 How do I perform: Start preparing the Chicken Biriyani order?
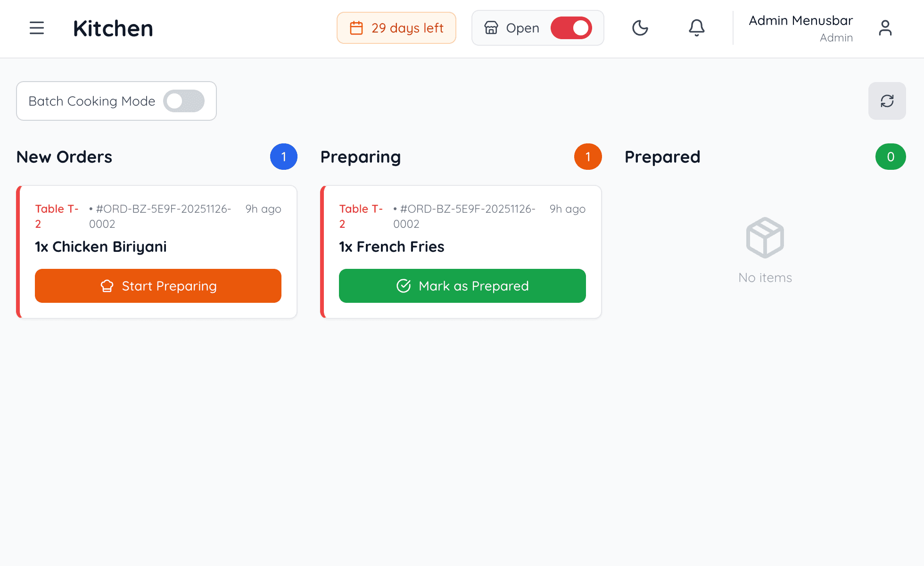(158, 286)
